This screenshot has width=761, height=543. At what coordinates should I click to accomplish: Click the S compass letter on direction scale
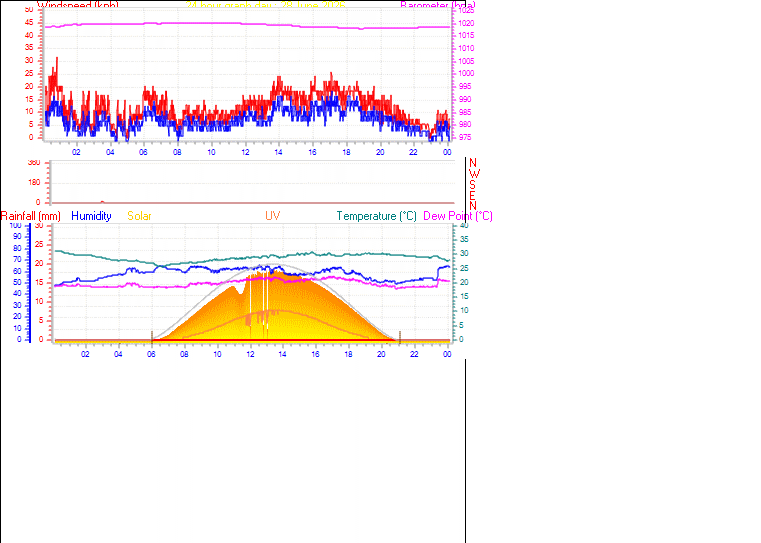472,185
